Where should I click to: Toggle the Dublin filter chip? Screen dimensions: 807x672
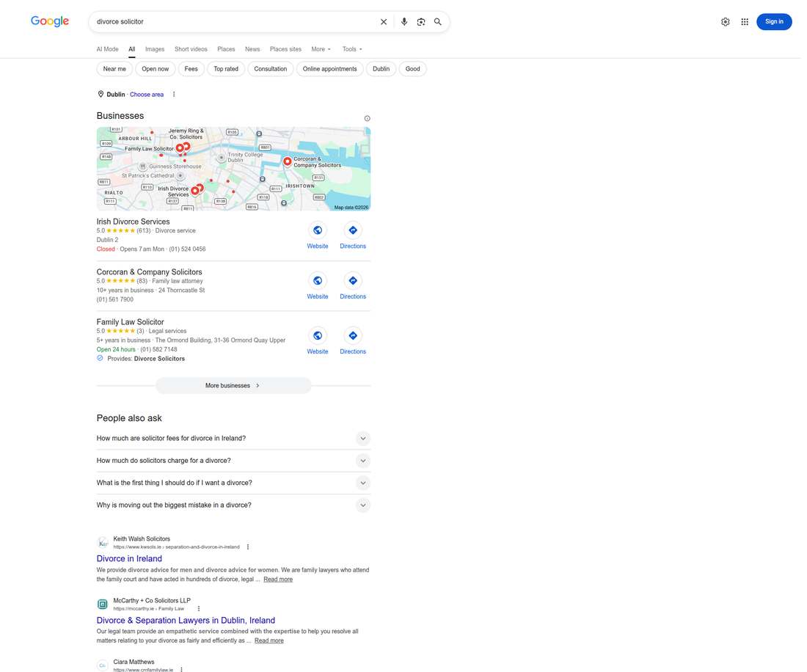(381, 69)
